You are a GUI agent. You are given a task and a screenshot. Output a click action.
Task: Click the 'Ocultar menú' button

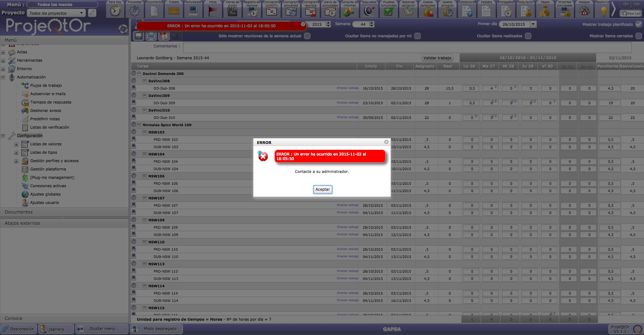[x=102, y=329]
